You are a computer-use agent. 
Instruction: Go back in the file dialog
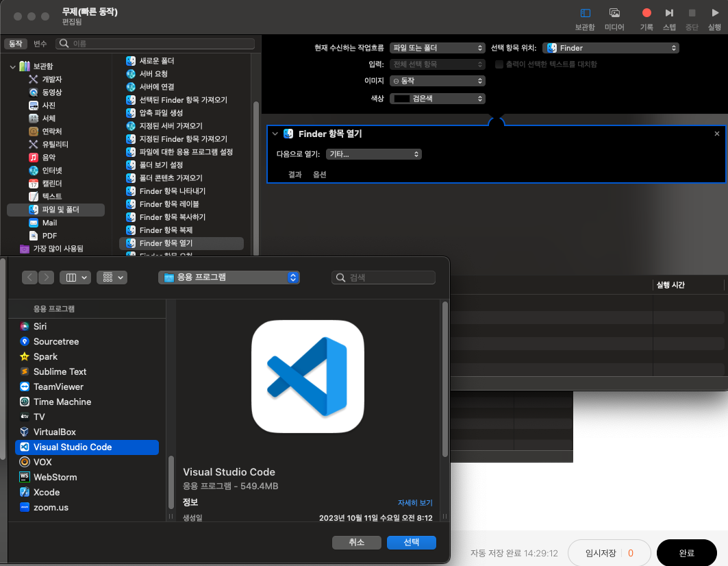tap(29, 278)
